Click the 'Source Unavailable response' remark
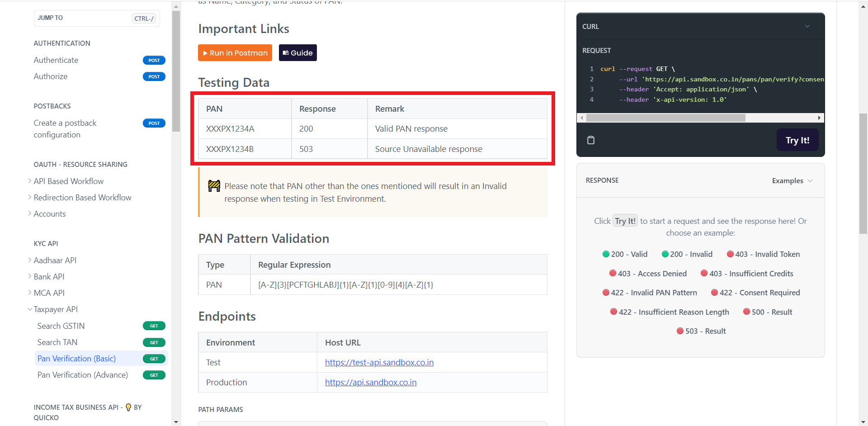The height and width of the screenshot is (426, 868). pos(429,149)
